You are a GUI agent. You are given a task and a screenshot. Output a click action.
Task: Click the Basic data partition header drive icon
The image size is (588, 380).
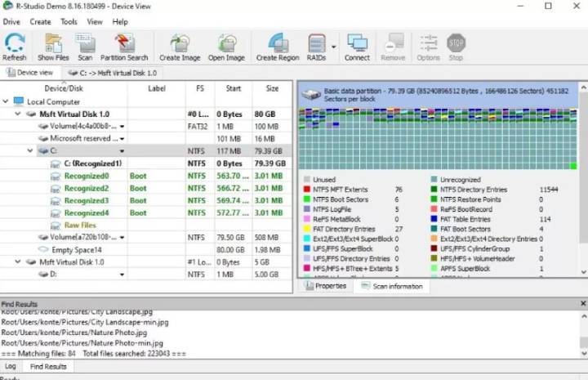(311, 95)
